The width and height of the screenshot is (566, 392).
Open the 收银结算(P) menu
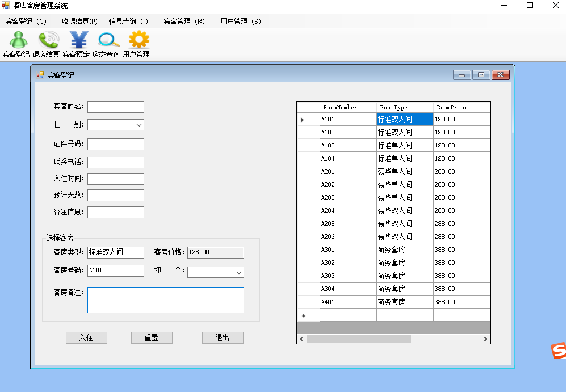pos(80,22)
